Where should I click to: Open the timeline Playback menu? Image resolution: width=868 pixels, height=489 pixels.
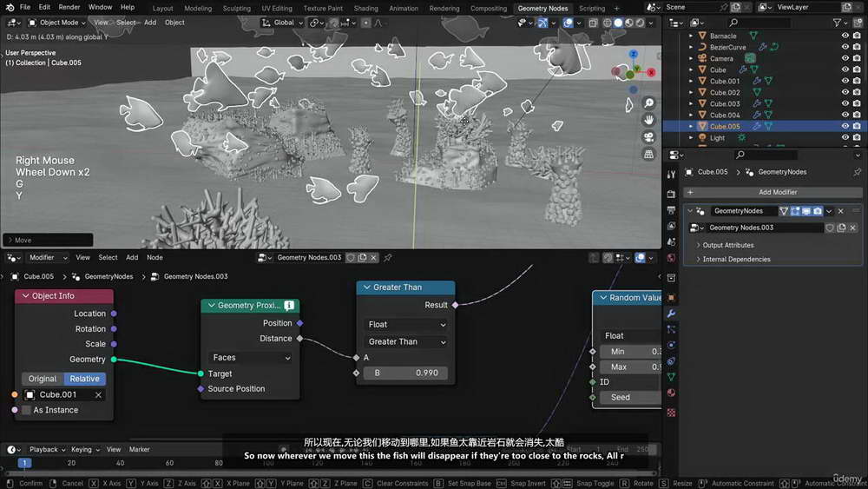point(47,450)
